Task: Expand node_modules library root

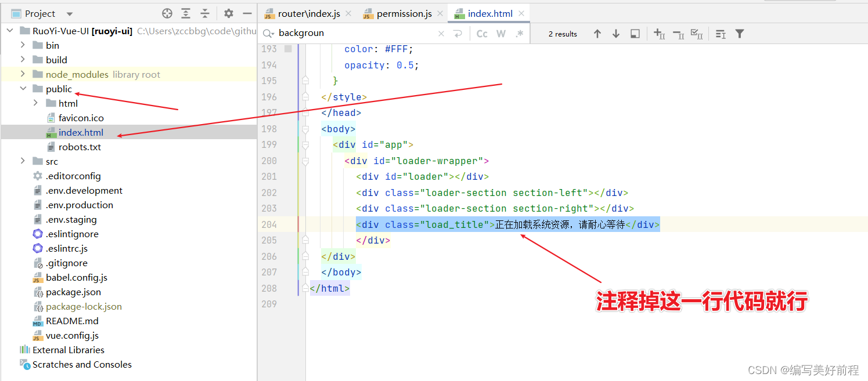Action: [23, 74]
